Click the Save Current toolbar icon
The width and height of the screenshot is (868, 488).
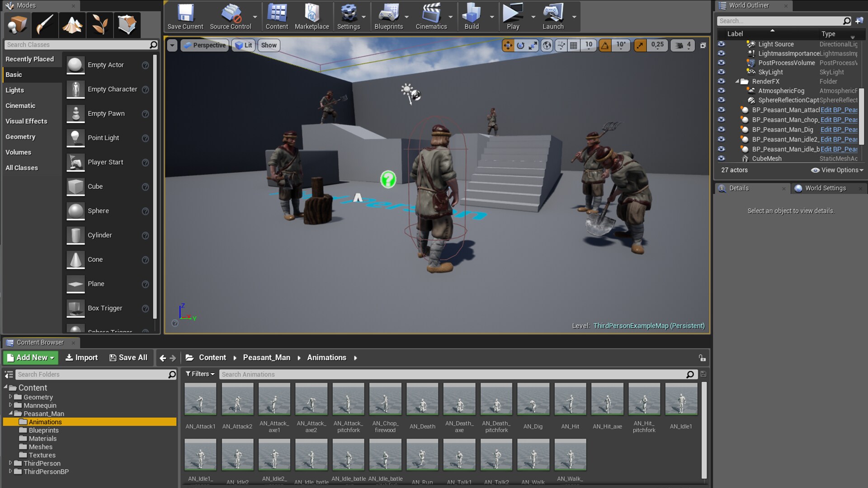tap(185, 14)
